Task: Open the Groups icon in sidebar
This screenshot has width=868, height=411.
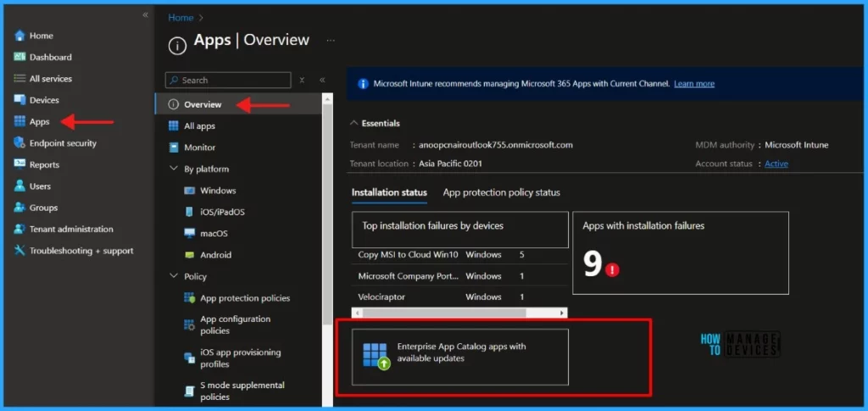Action: [x=19, y=208]
